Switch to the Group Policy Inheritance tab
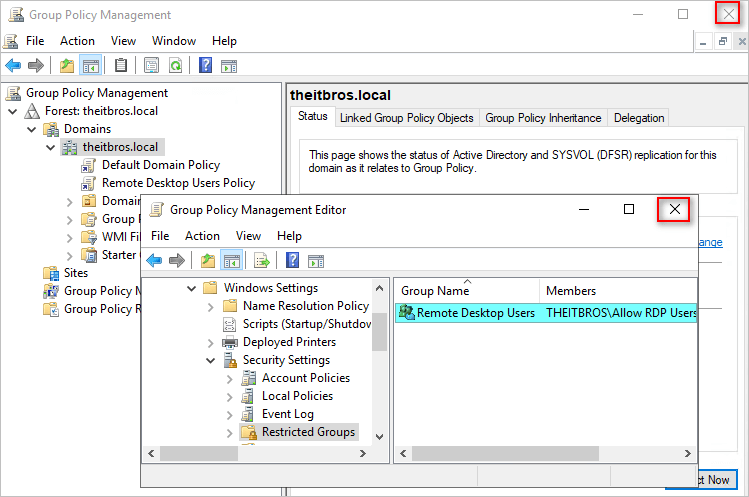749x497 pixels. 543,118
